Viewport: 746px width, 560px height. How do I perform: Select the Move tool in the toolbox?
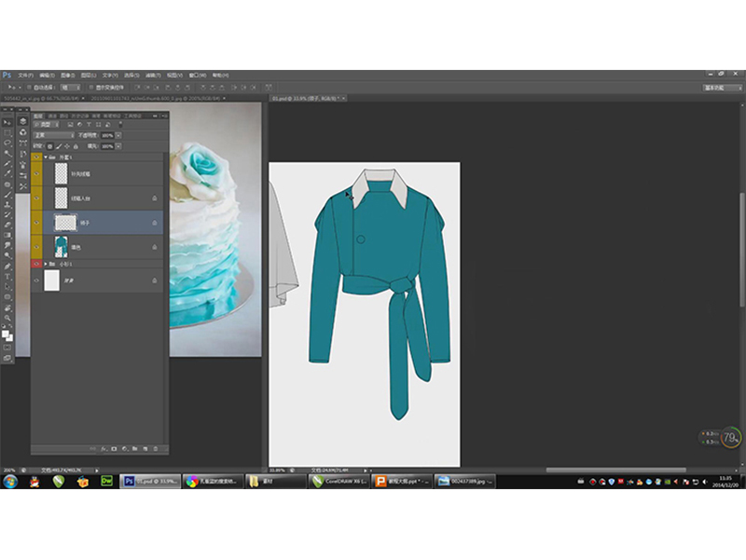7,122
